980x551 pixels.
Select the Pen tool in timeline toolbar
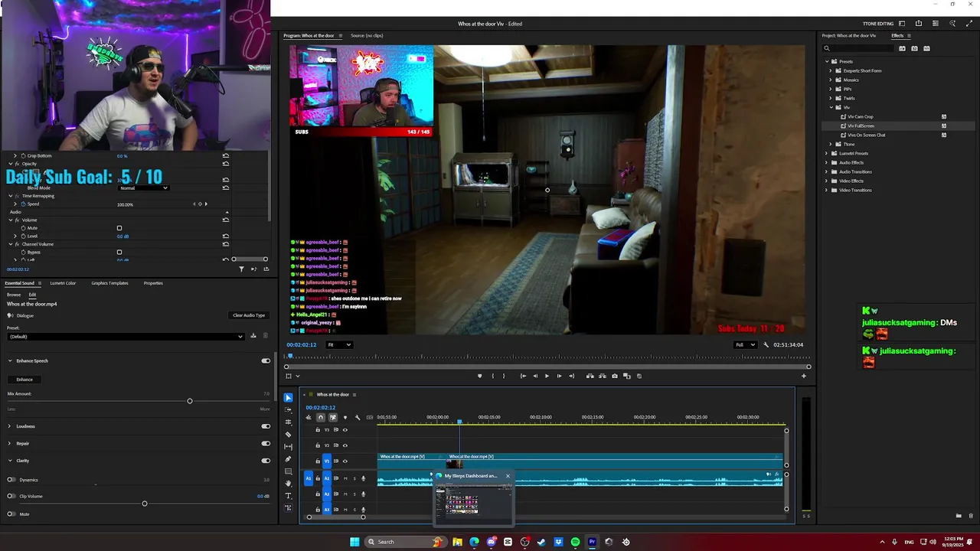[x=288, y=459]
